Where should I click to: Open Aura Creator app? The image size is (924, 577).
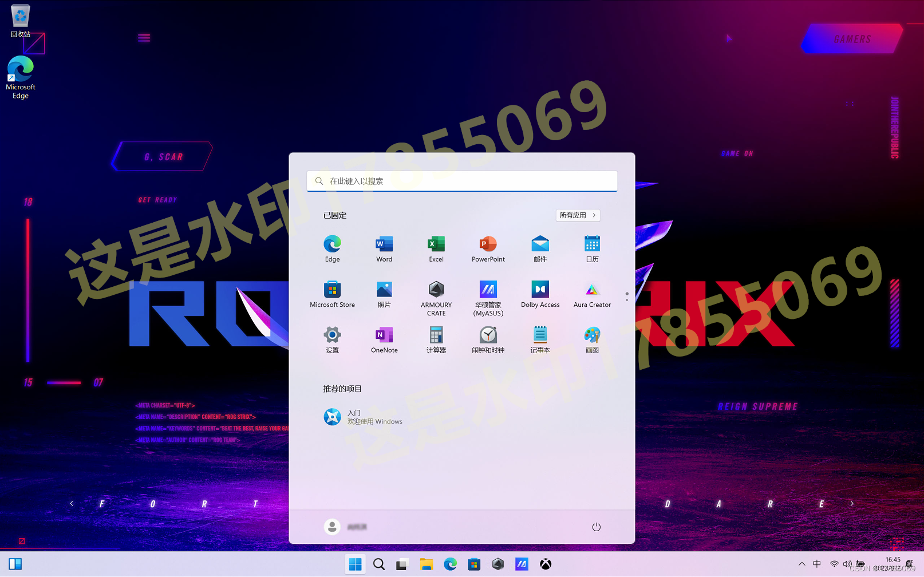[x=592, y=294]
